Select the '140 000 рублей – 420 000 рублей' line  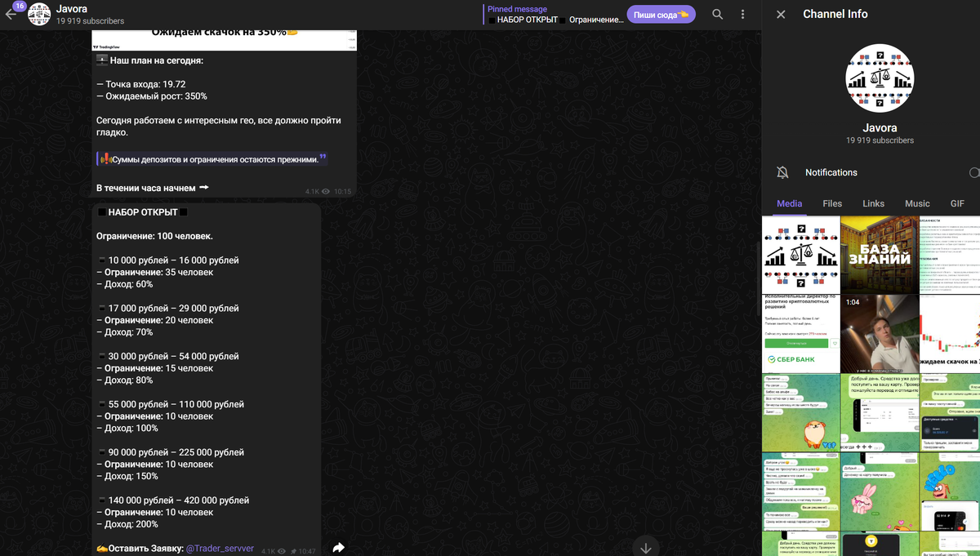(173, 500)
